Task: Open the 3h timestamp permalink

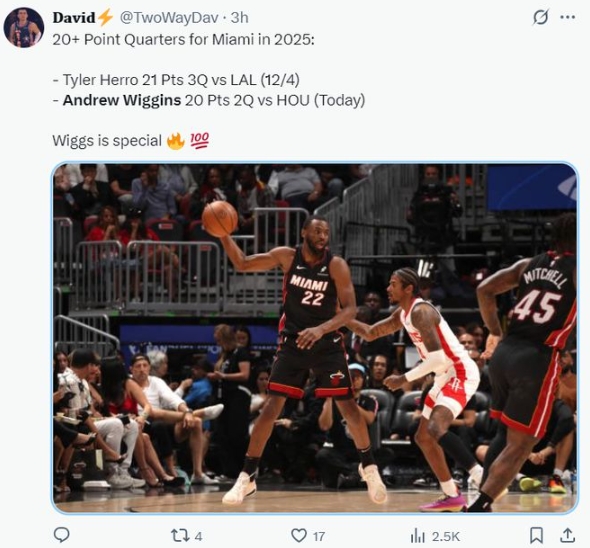Action: pos(239,18)
